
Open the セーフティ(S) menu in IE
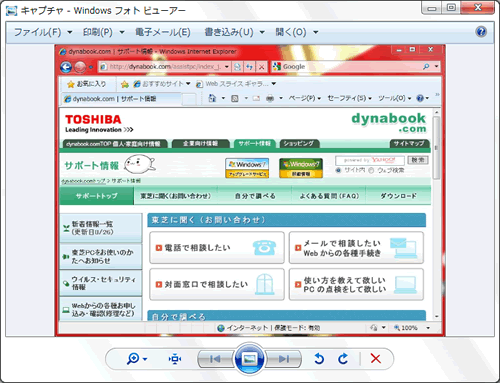349,98
